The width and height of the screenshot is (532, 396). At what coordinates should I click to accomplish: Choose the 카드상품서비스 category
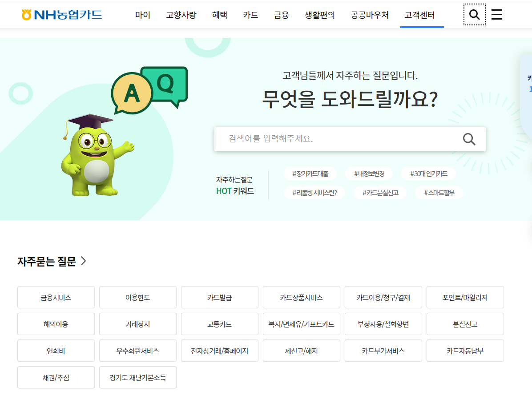(x=301, y=297)
